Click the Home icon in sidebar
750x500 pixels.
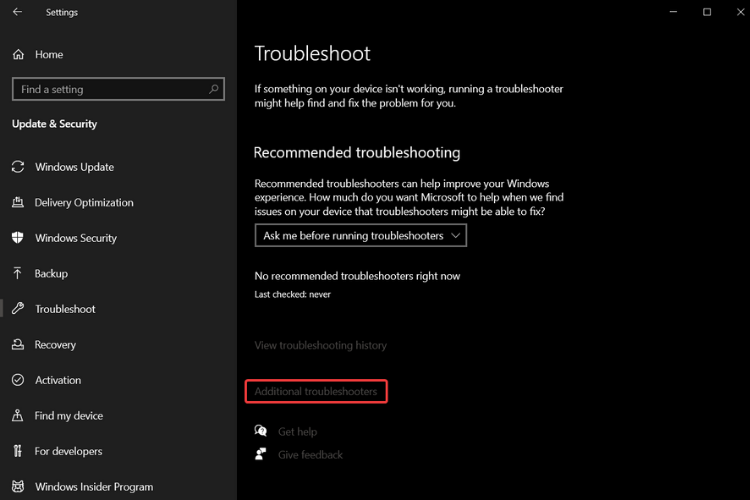pos(18,55)
